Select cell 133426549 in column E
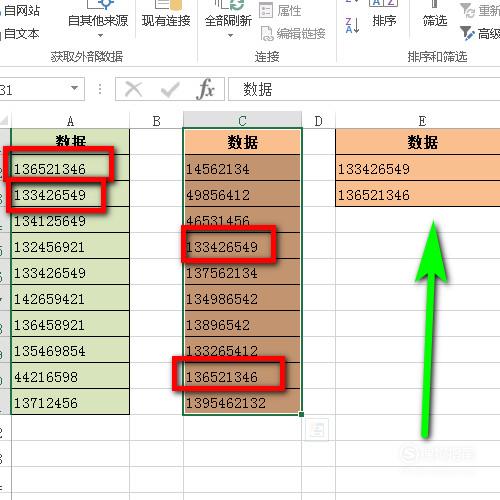 [x=418, y=168]
